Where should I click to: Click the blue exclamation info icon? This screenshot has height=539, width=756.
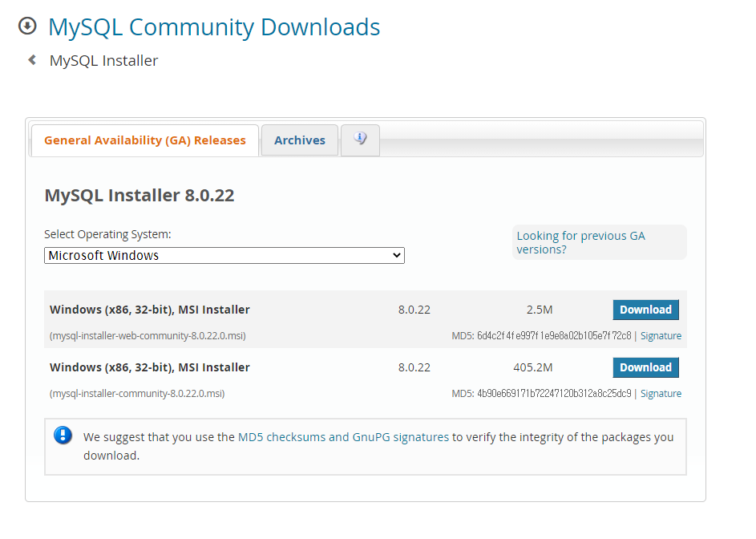(63, 436)
